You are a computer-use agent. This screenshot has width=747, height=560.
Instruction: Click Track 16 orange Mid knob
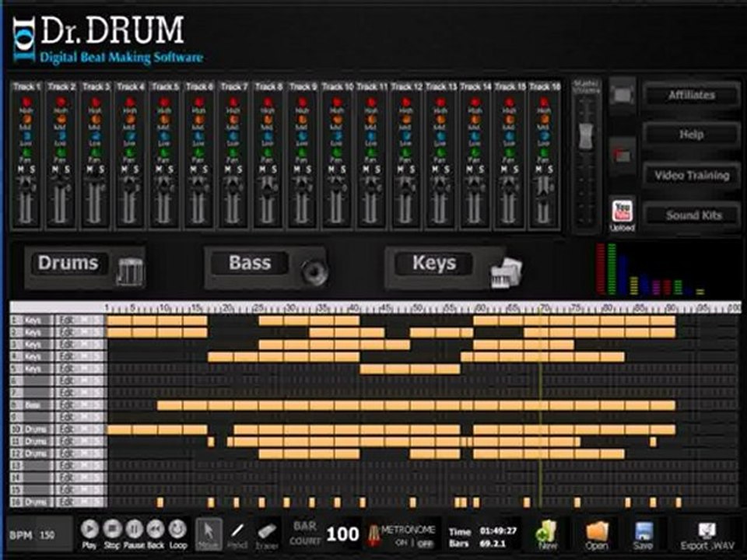coord(544,119)
